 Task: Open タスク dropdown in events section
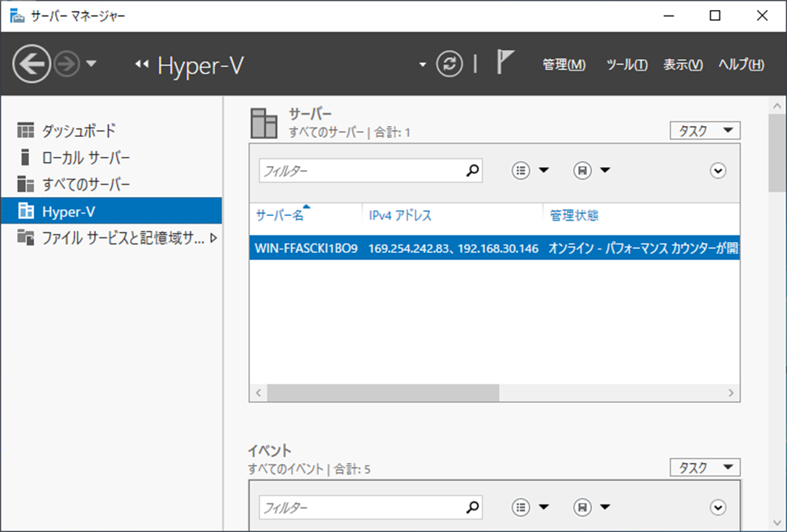pyautogui.click(x=705, y=467)
